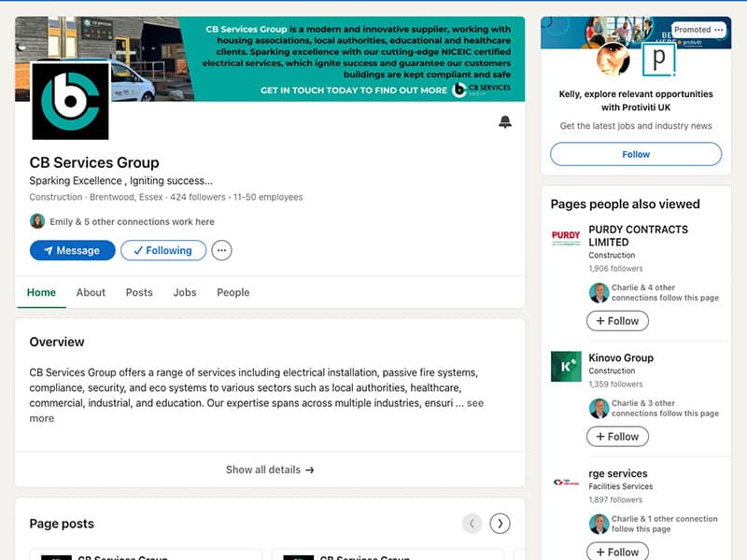Follow PURDY CONTRACTS LIMITED

(x=617, y=321)
